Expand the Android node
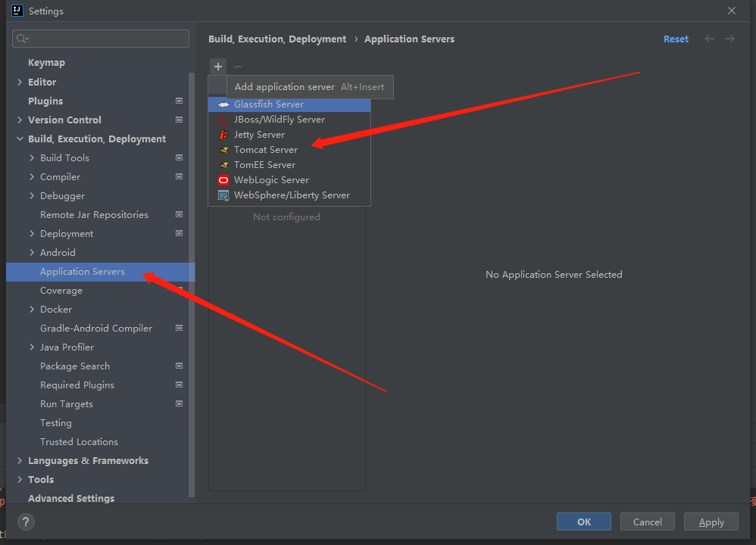The height and width of the screenshot is (545, 756). [x=32, y=253]
